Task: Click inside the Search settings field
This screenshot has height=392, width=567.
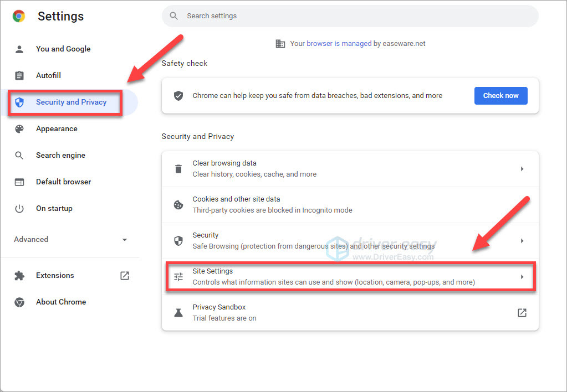Action: coord(350,16)
